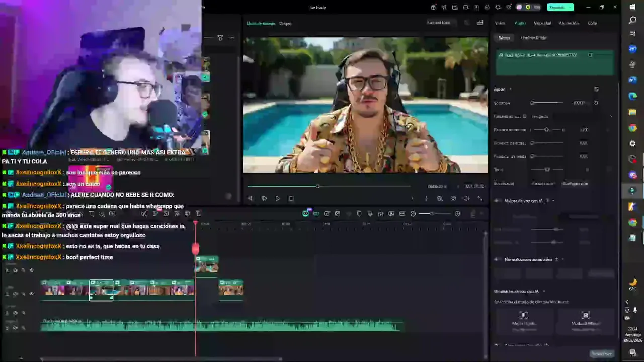The height and width of the screenshot is (362, 644).
Task: Switch preview to Origen tab
Action: coord(285,23)
